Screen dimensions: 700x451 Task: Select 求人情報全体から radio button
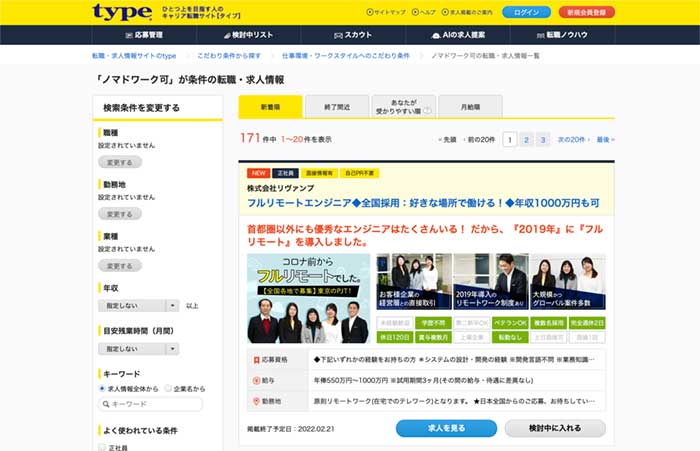pyautogui.click(x=102, y=388)
